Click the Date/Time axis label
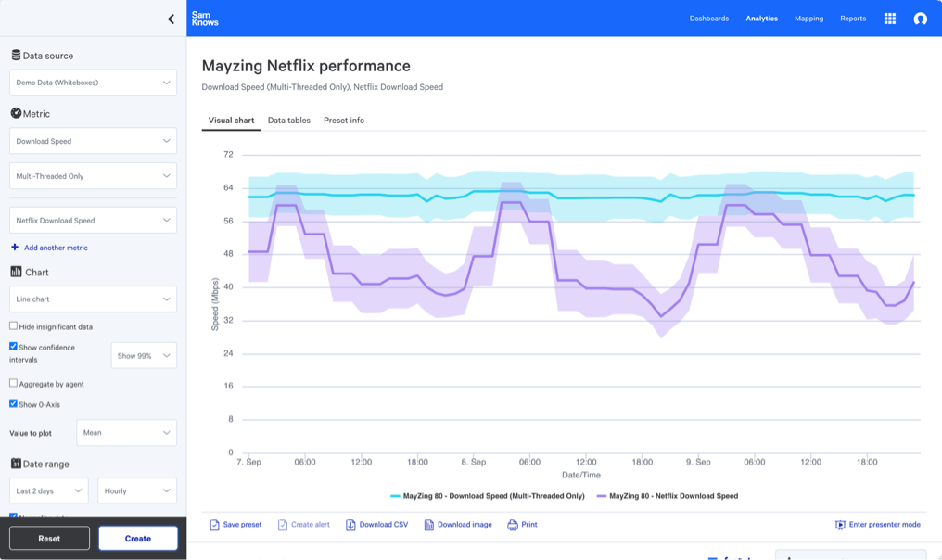The width and height of the screenshot is (942, 560). pos(581,475)
